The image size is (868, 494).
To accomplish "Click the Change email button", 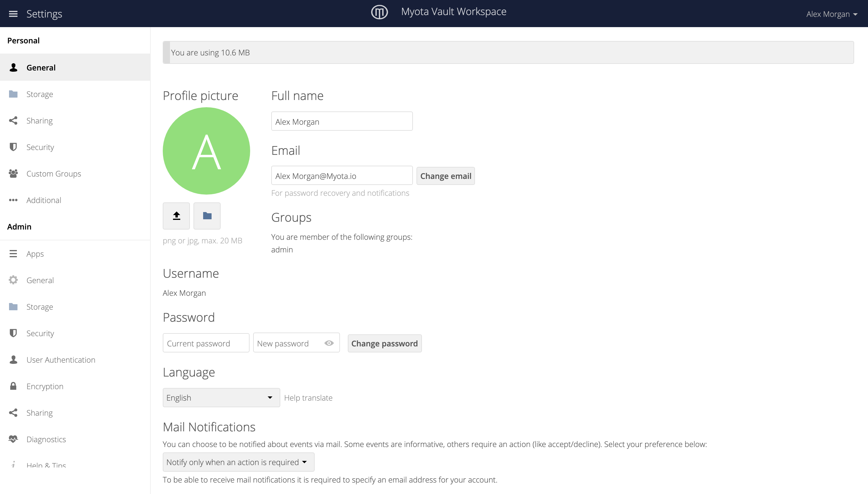I will tap(445, 176).
